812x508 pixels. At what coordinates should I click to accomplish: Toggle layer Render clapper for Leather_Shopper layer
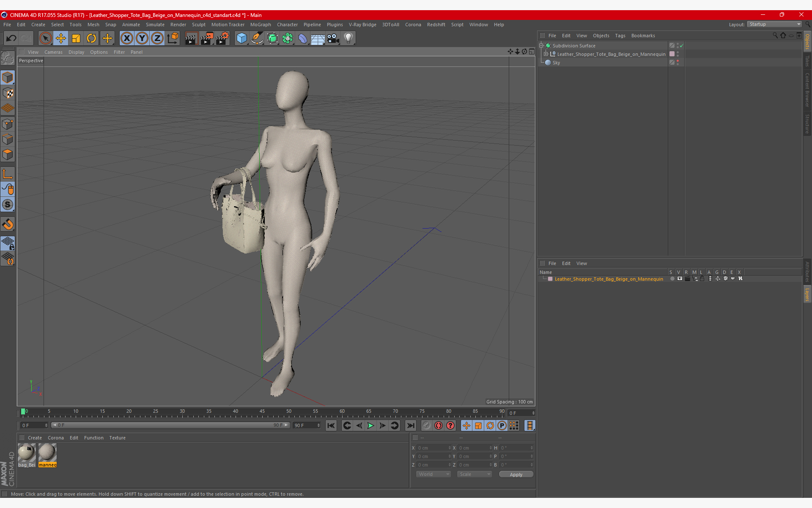click(687, 279)
